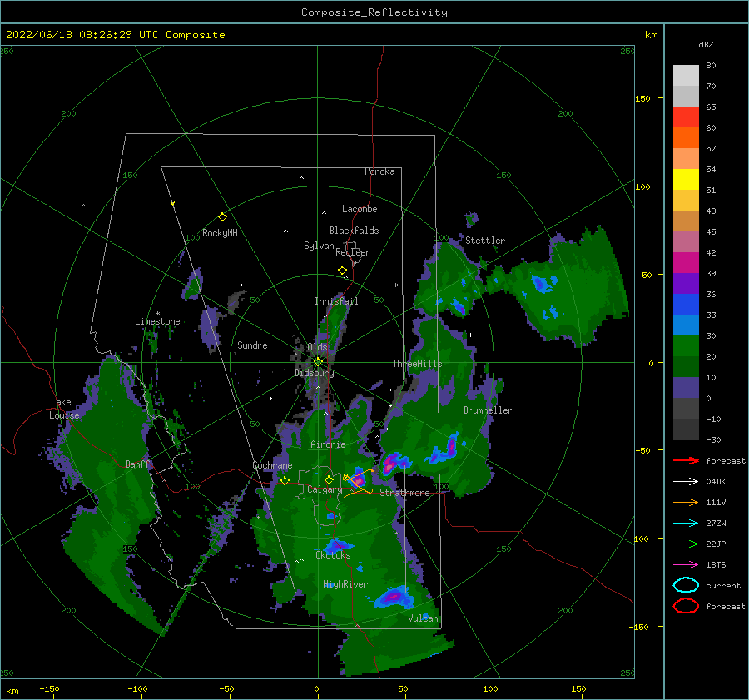Viewport: 749px width, 700px height.
Task: Click the Drumheller town label
Action: tap(488, 410)
